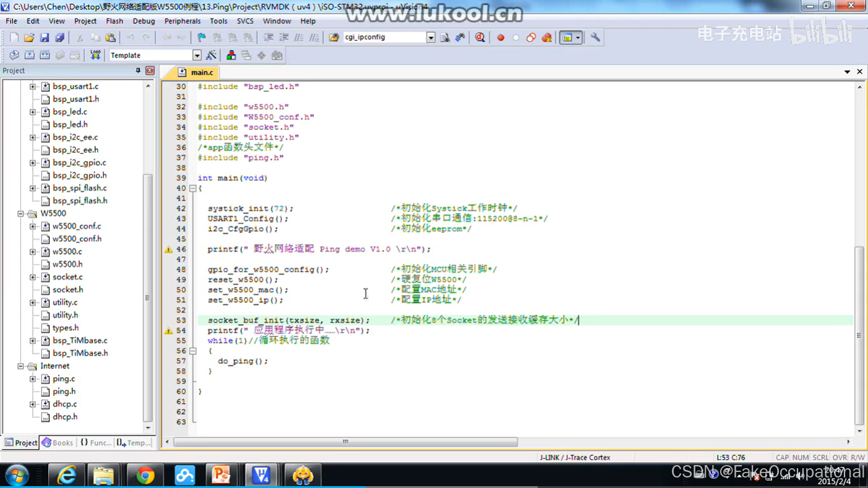The height and width of the screenshot is (488, 868).
Task: Open the Template target dropdown
Action: pos(197,56)
